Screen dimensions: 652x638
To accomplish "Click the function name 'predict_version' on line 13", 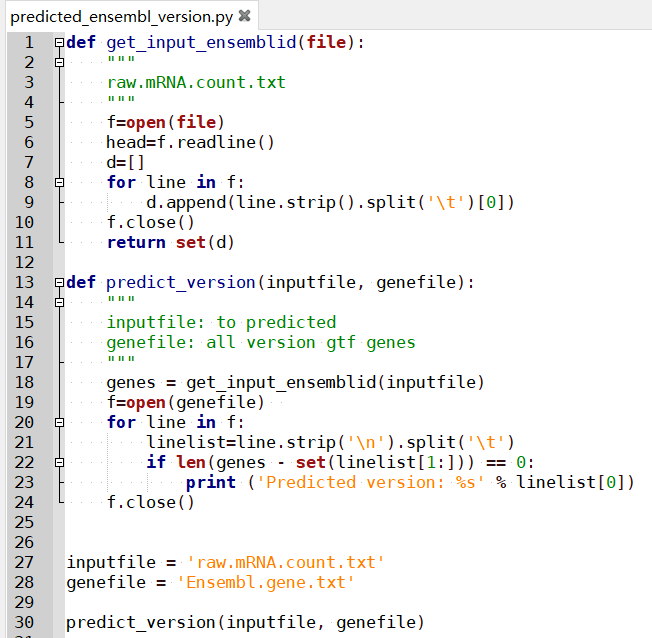I will (180, 282).
